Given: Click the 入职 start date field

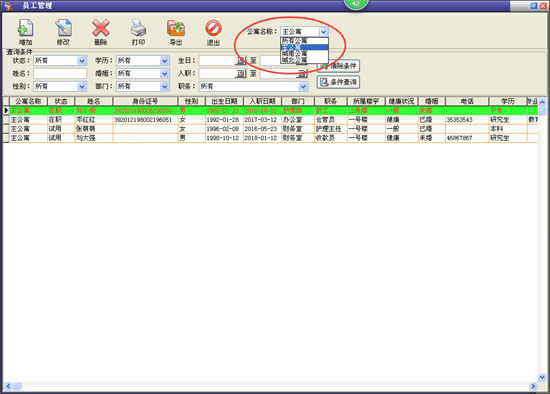Looking at the screenshot, I should coord(217,74).
